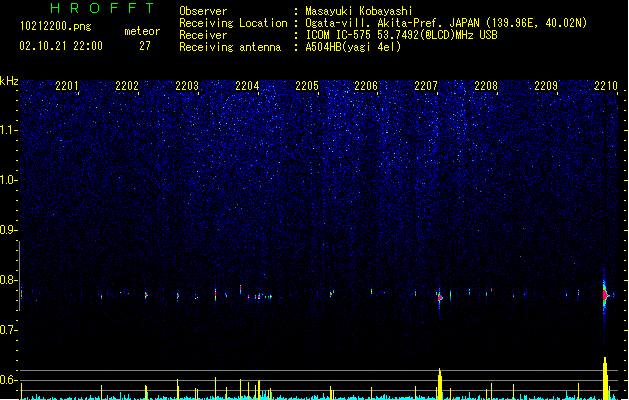Screen dimensions: 629x400
Task: Click the meteor label
Action: 142,31
